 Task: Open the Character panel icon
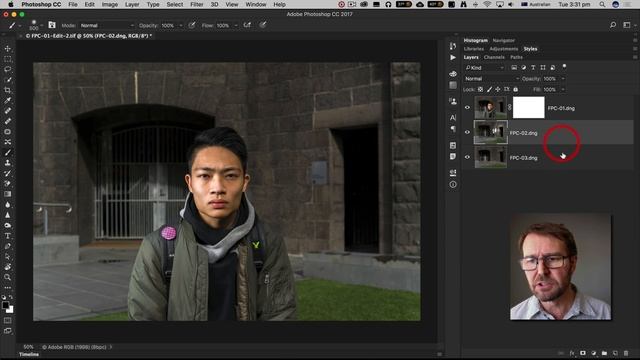[453, 118]
